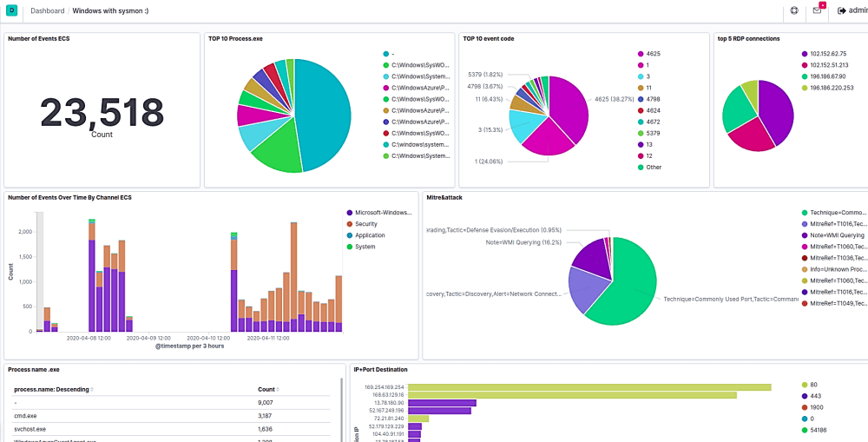Open the help menu icon in header
Screen dimensions: 868x442
[793, 11]
